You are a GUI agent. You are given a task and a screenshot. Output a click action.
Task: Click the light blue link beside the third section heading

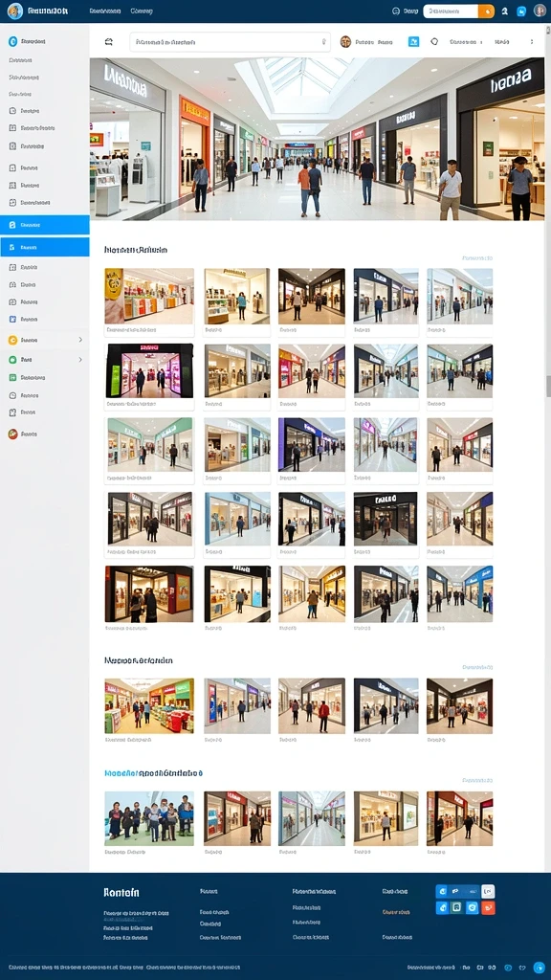(477, 781)
